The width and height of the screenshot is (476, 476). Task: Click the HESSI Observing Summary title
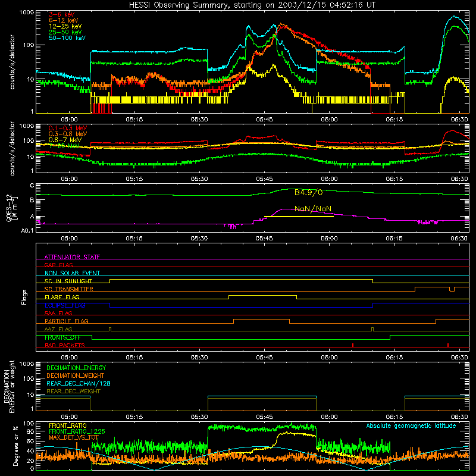[252, 5]
